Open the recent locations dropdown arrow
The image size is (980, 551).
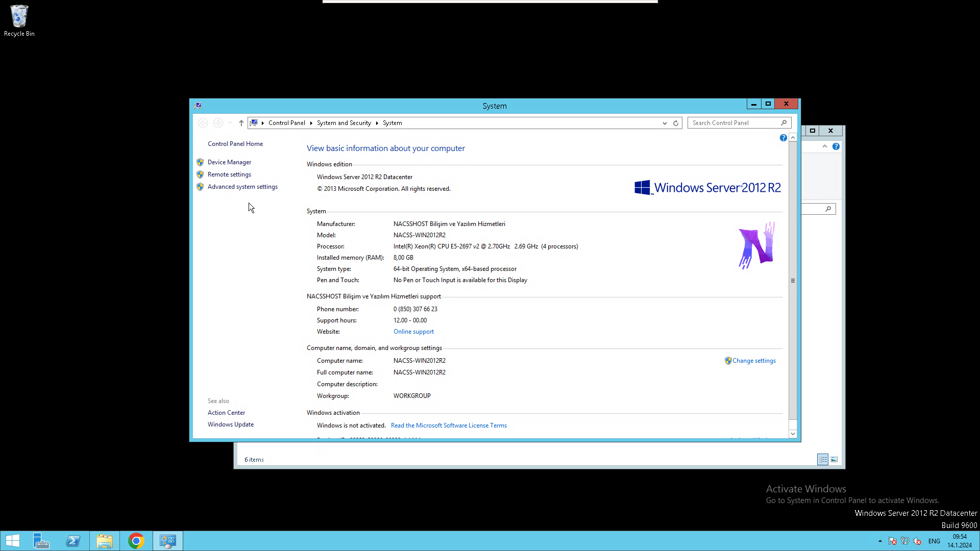coord(230,123)
